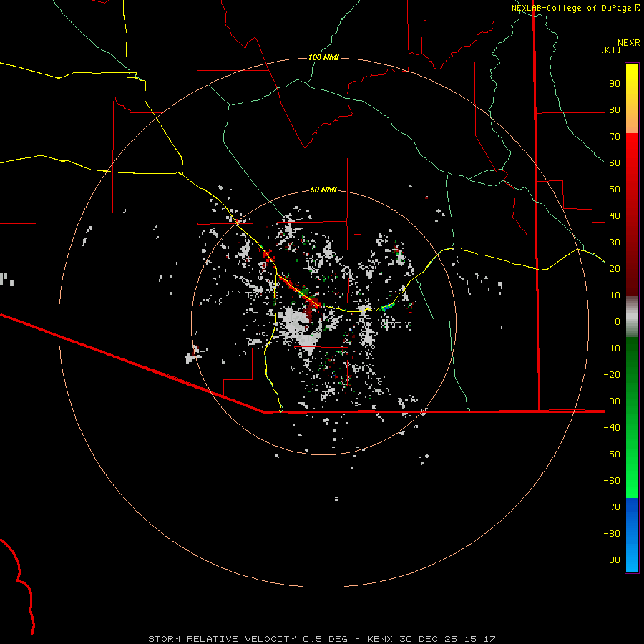The height and width of the screenshot is (644, 644).
Task: Click the -80 value on velocity scale
Action: (x=612, y=534)
